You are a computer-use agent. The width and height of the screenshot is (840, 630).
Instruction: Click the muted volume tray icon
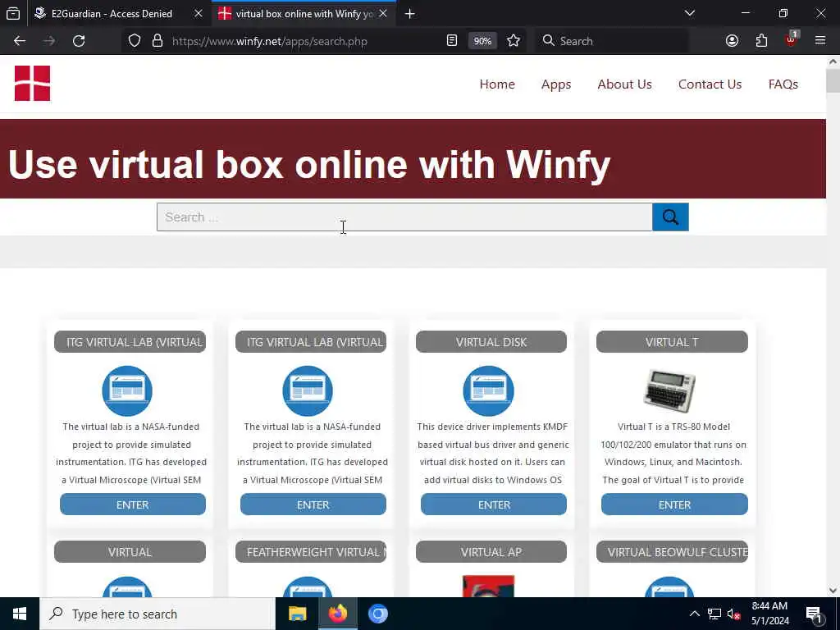click(733, 614)
